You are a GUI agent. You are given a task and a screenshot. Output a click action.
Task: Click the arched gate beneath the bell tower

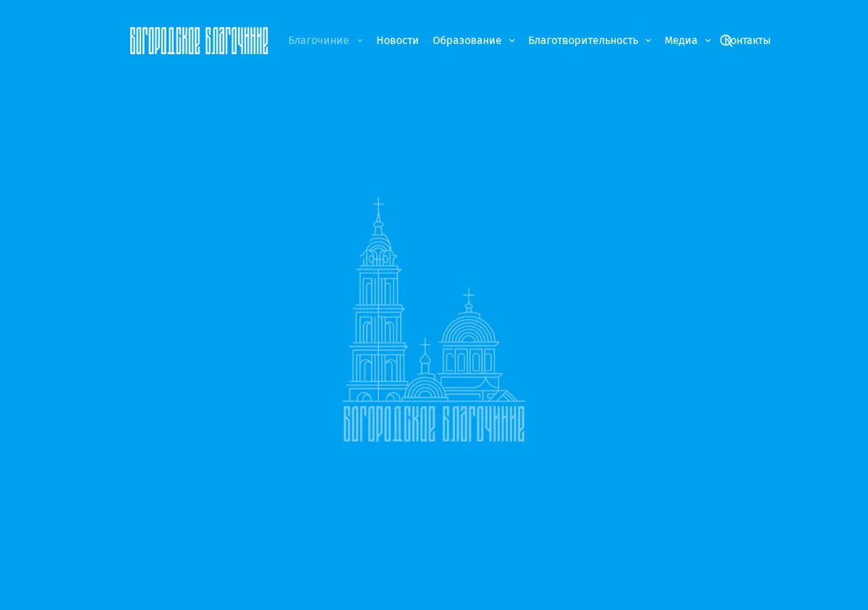pos(365,397)
